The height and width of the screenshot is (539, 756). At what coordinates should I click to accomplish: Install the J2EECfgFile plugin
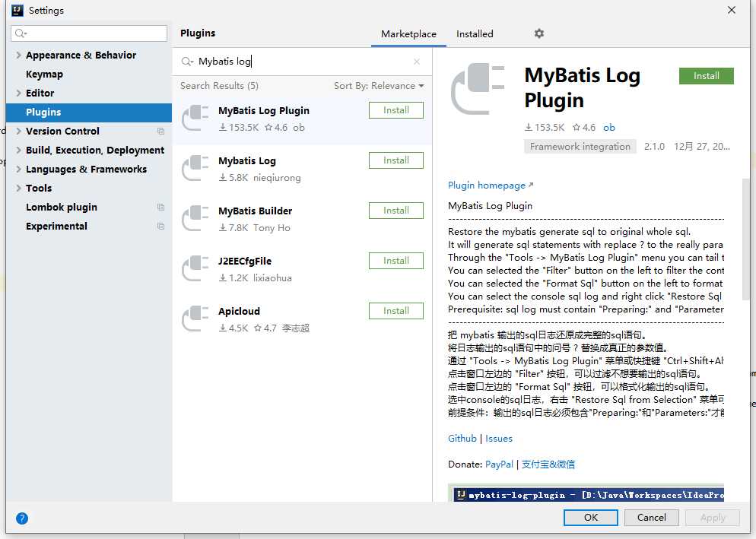pyautogui.click(x=395, y=261)
